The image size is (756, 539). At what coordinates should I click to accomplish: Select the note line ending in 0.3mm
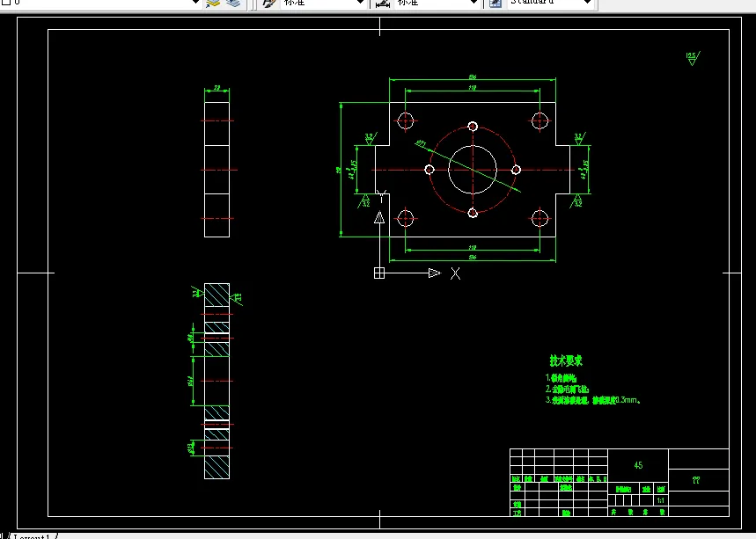pos(593,400)
